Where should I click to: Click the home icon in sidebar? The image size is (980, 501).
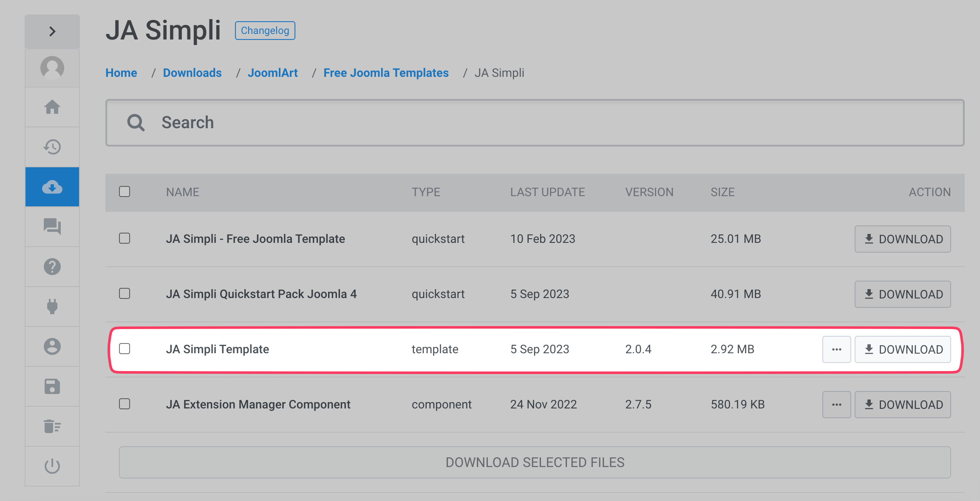point(52,107)
